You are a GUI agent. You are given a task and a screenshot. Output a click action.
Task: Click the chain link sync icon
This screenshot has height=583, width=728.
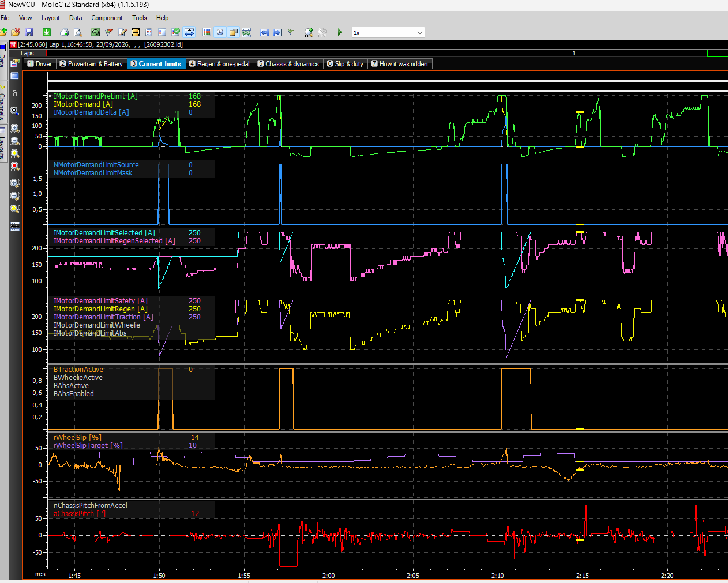coord(247,32)
